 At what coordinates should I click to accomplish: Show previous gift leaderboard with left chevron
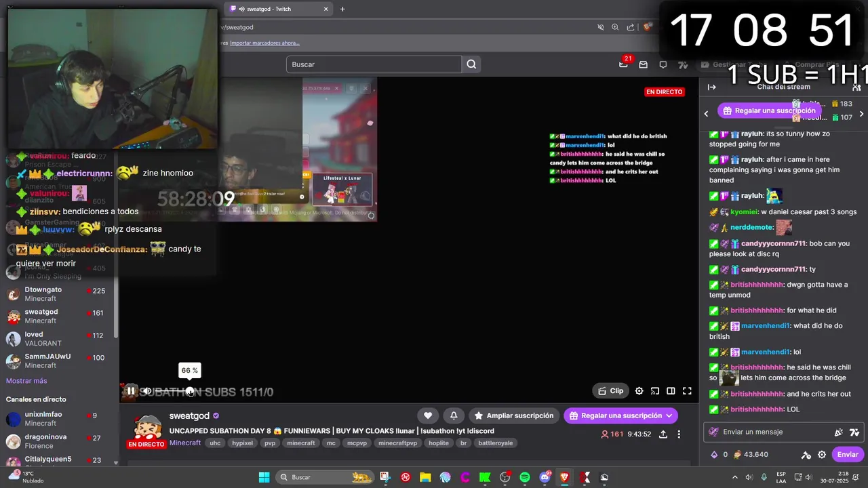[706, 114]
